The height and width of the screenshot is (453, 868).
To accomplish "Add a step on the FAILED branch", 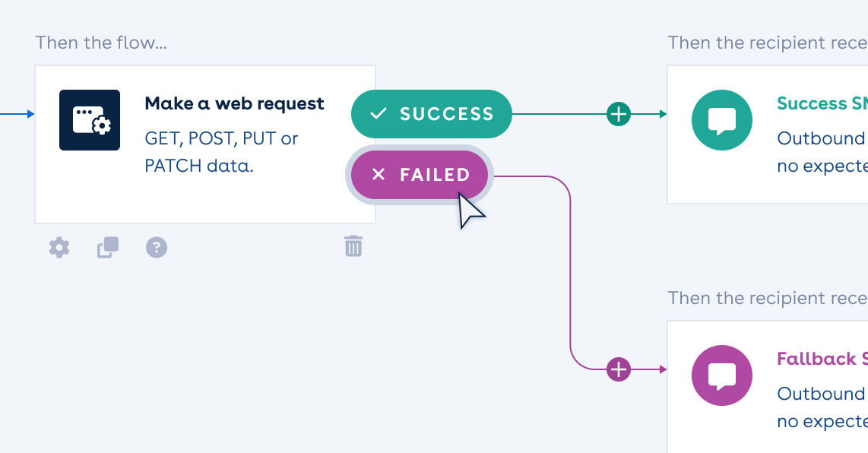I will (x=618, y=369).
